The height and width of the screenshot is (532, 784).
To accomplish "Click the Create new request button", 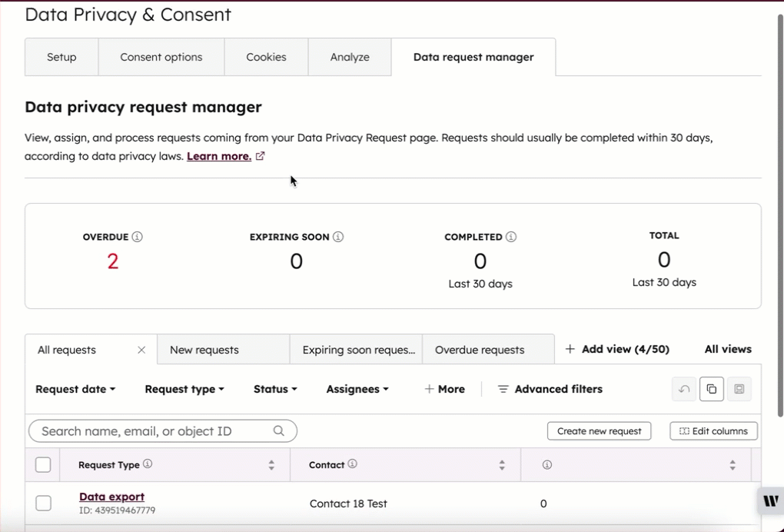I will [x=599, y=431].
